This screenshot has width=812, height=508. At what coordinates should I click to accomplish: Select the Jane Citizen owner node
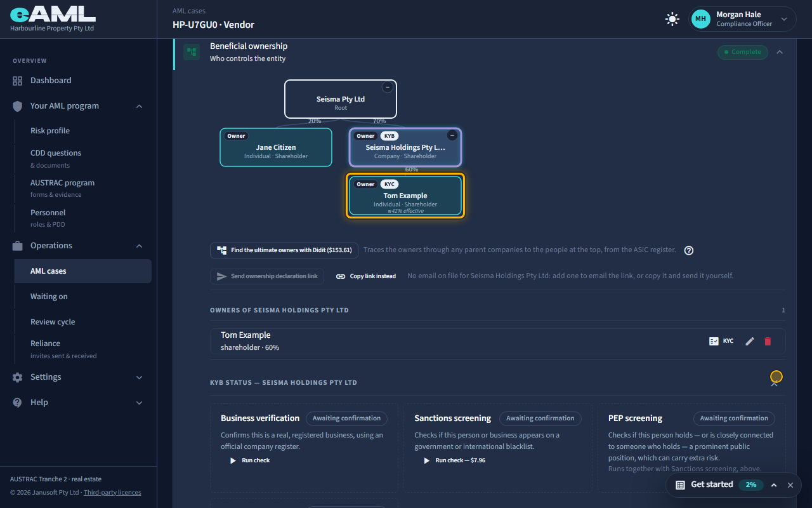[276, 147]
